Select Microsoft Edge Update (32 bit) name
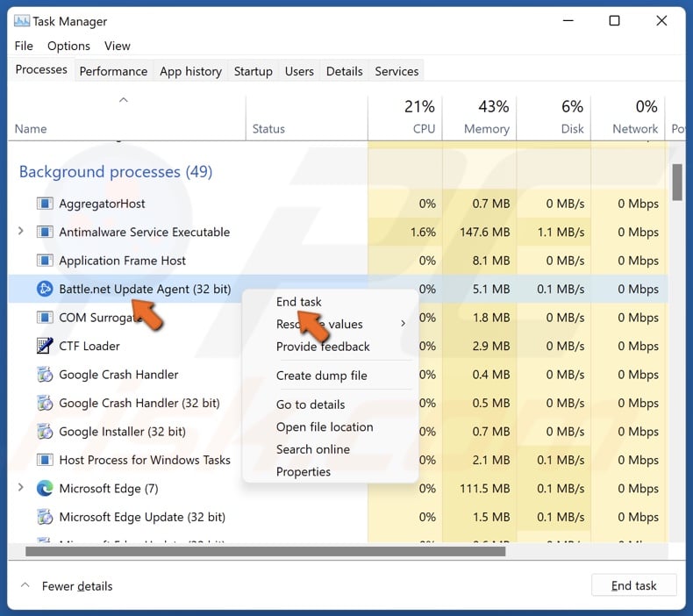The height and width of the screenshot is (616, 693). click(142, 517)
